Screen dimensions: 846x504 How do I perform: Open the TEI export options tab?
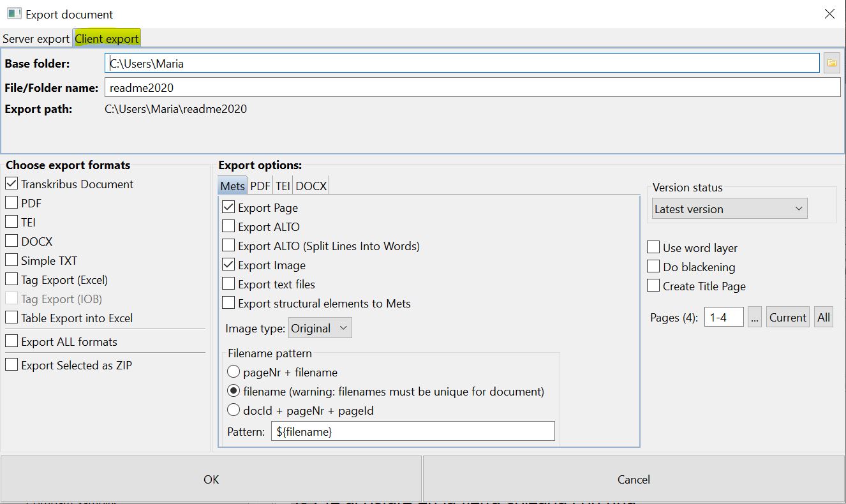click(x=283, y=186)
